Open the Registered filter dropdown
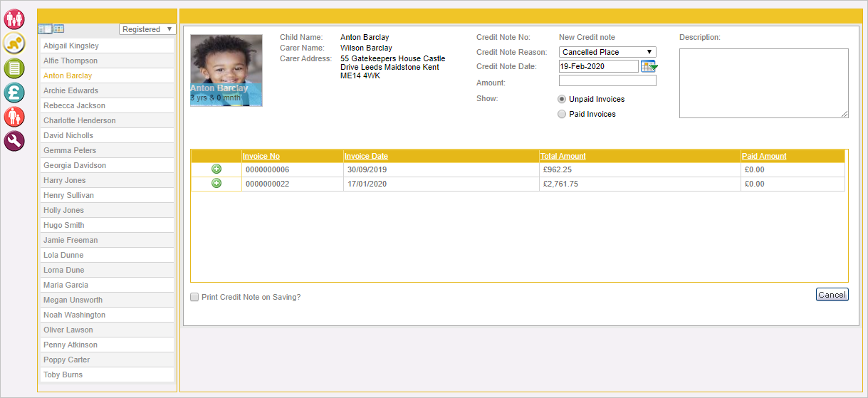868x398 pixels. [x=147, y=29]
